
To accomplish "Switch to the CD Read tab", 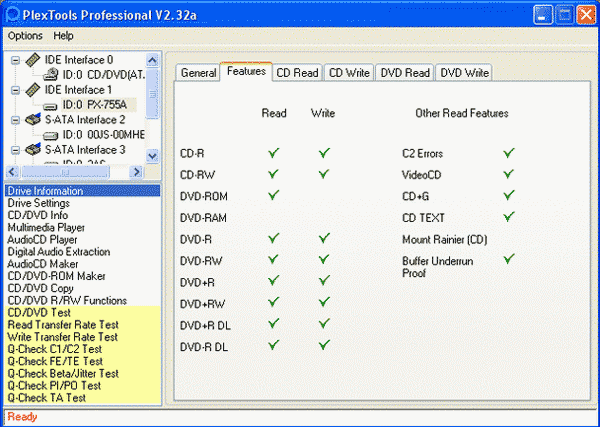I will click(297, 73).
